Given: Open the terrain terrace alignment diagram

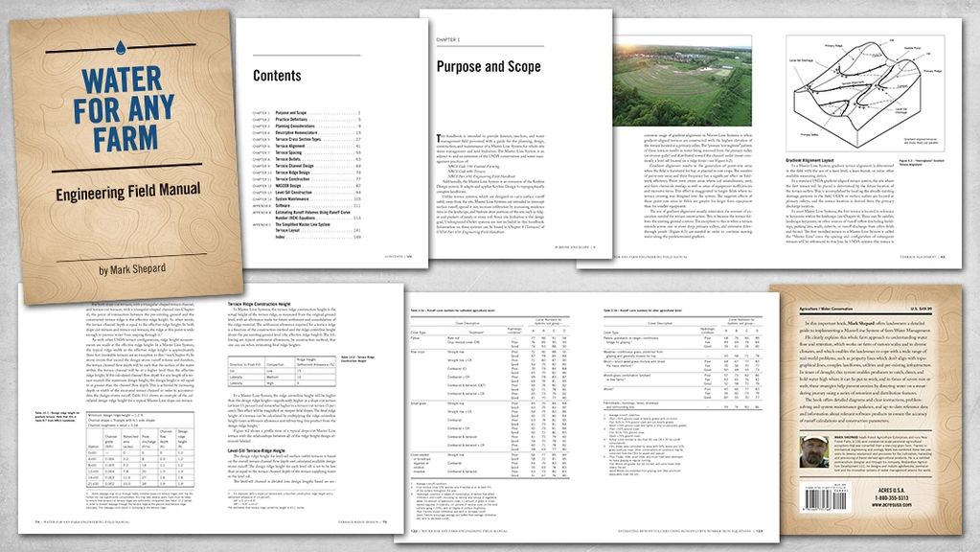Looking at the screenshot, I should coord(865,93).
